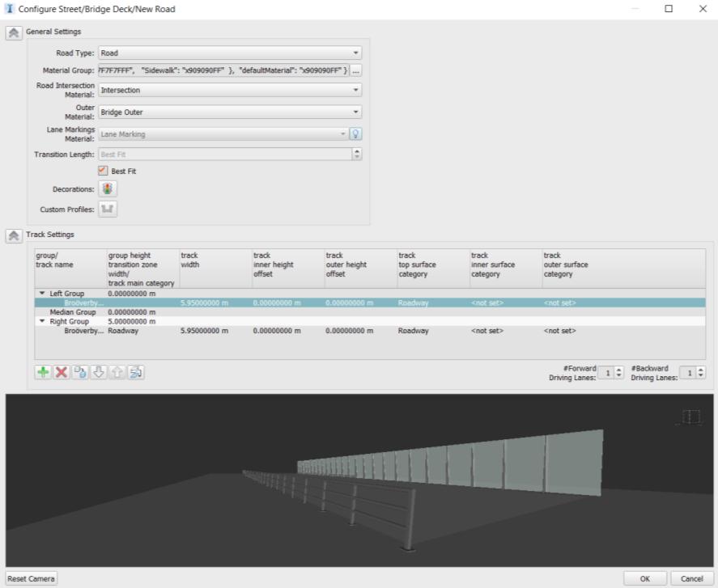Select the Median Group row
The height and width of the screenshot is (588, 718).
point(370,312)
